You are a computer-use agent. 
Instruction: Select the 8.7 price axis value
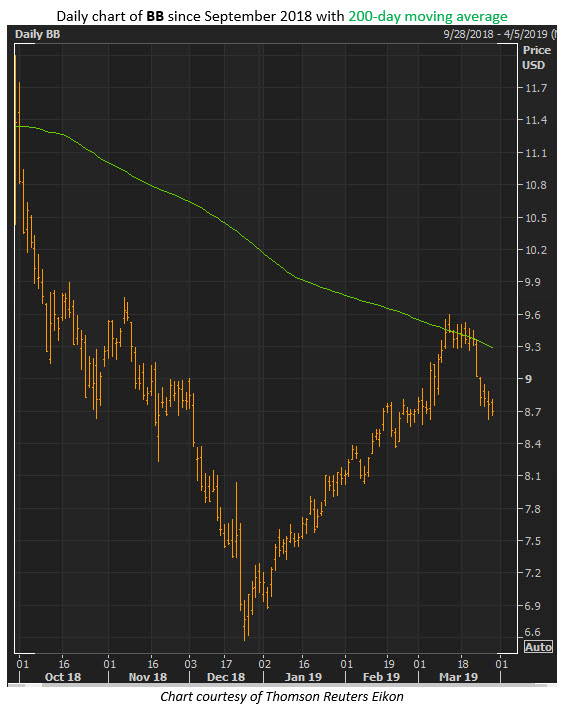(x=533, y=412)
